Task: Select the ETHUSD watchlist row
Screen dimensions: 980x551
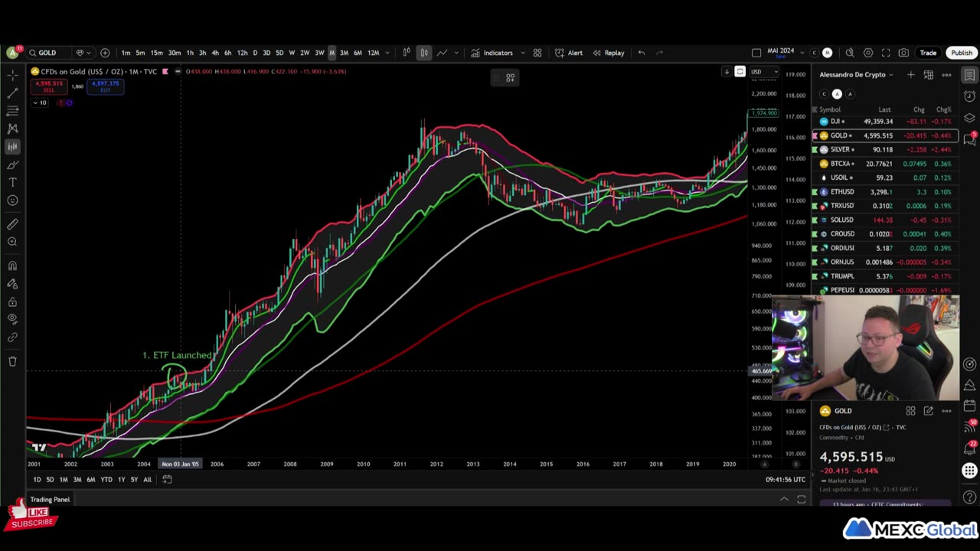Action: point(885,192)
